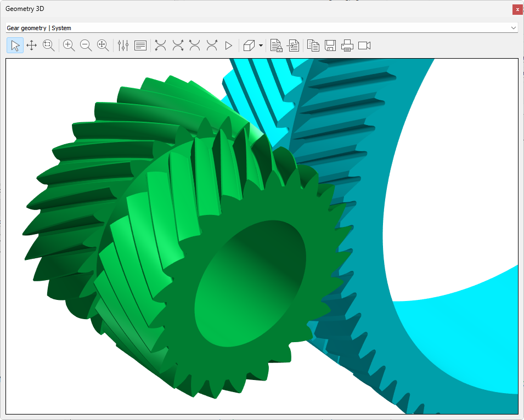Click the document with lock icon
The width and height of the screenshot is (524, 420).
click(276, 46)
